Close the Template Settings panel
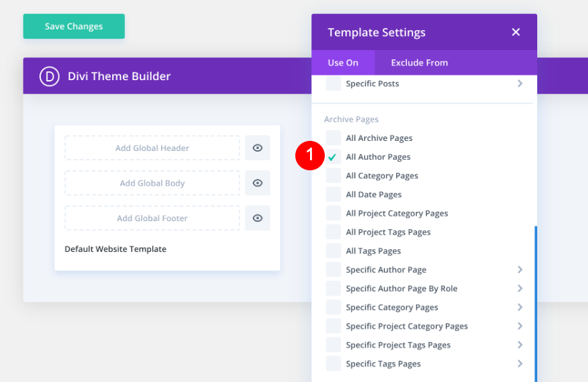Viewport: 588px width, 382px height. point(515,32)
